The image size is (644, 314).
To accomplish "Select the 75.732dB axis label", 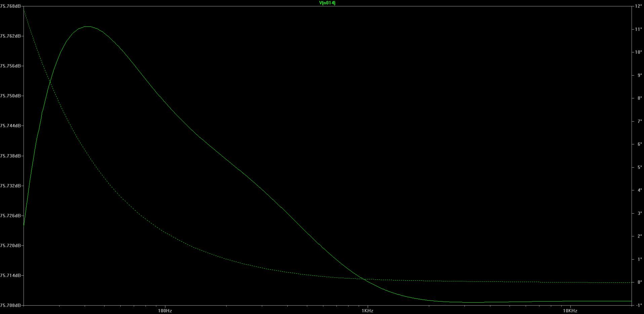I will [x=10, y=186].
